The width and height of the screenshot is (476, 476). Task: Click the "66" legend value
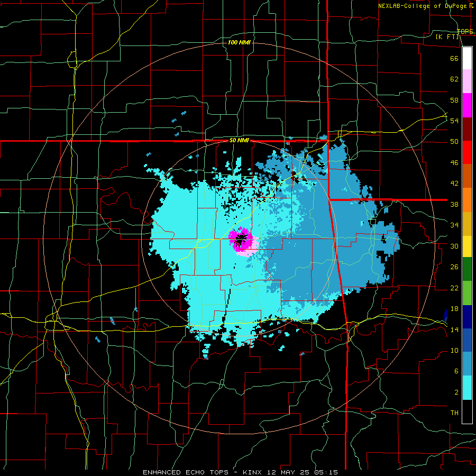(454, 58)
